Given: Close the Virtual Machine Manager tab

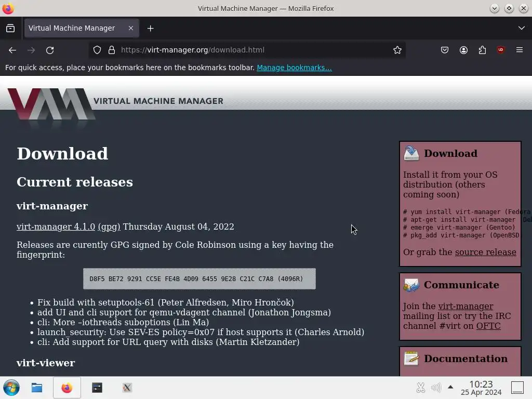Looking at the screenshot, I should (130, 28).
